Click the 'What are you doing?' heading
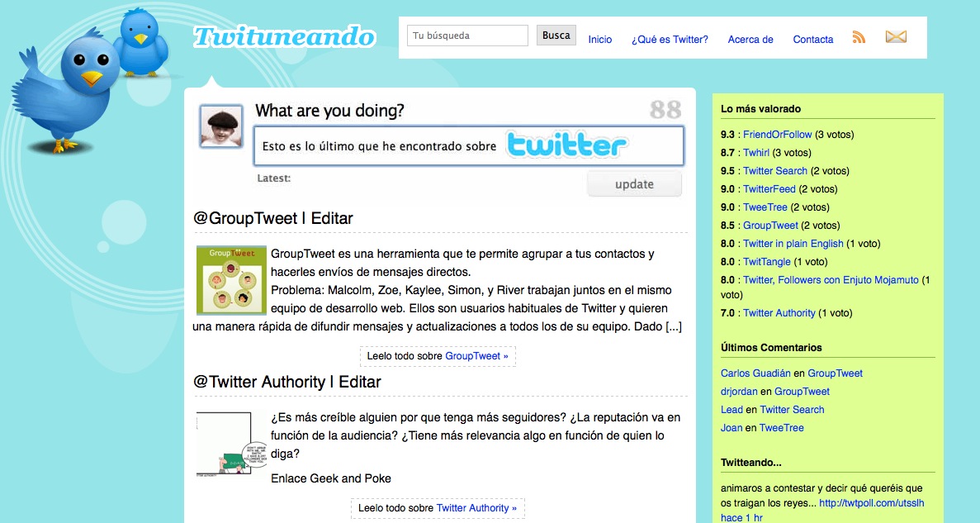 click(x=329, y=111)
